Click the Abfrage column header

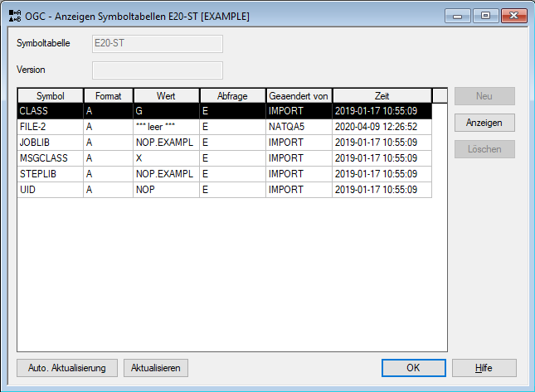pos(232,96)
